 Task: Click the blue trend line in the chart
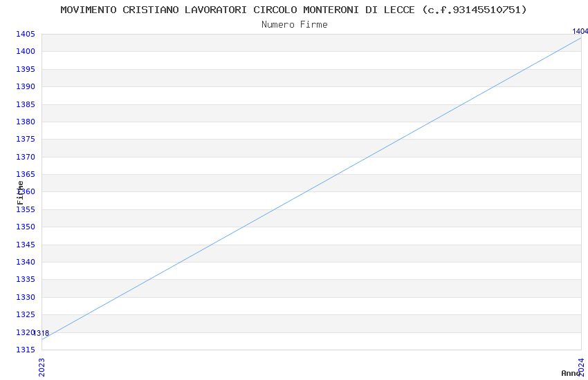[x=311, y=189]
